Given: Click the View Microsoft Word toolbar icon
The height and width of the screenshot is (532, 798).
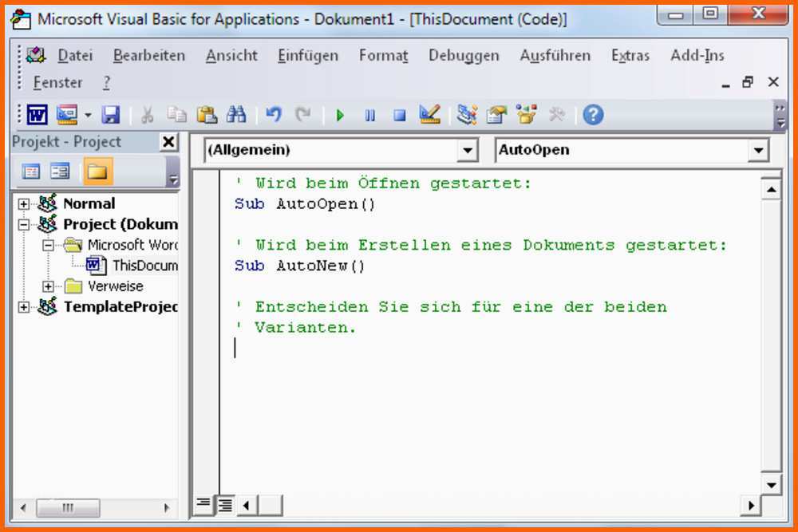Looking at the screenshot, I should (37, 115).
